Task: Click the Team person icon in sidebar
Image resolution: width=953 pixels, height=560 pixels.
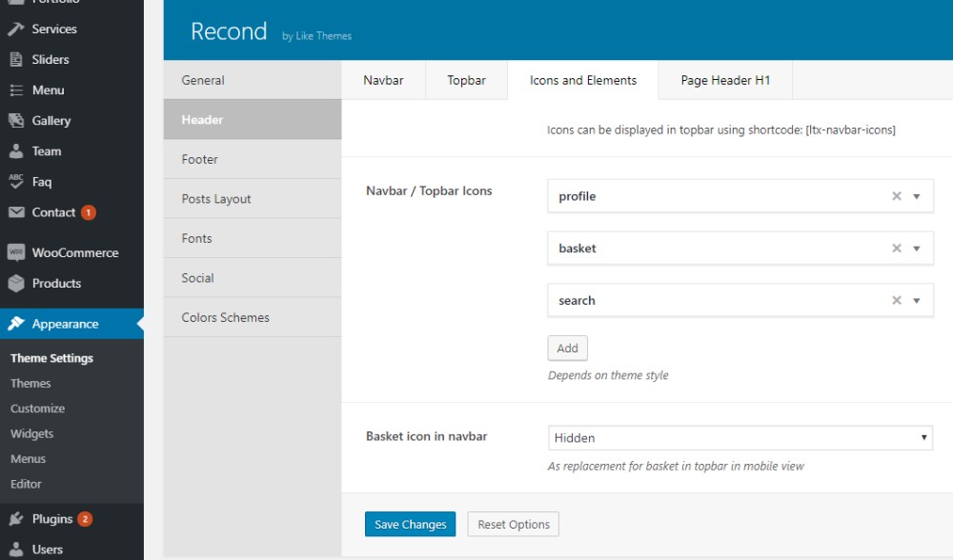Action: point(16,150)
